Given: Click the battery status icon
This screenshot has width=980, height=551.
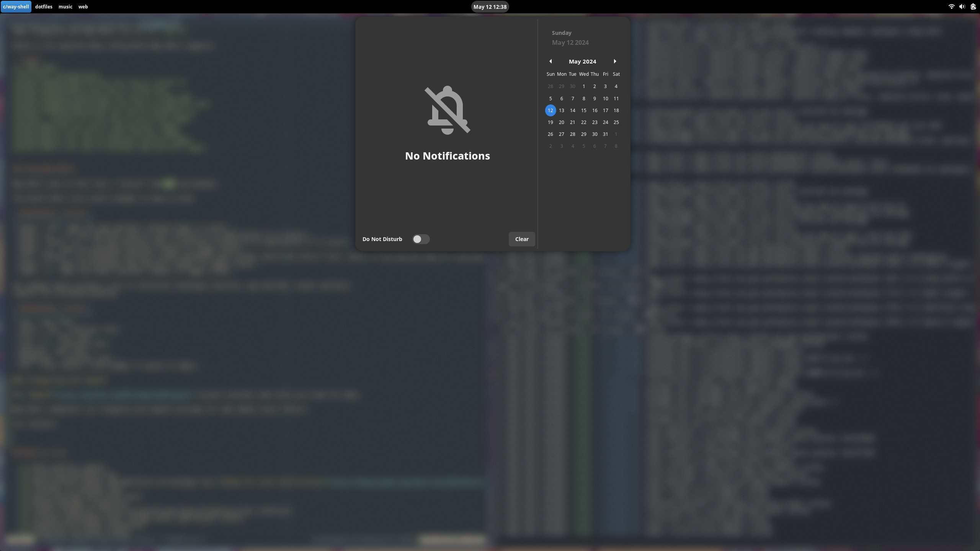Looking at the screenshot, I should pyautogui.click(x=973, y=7).
